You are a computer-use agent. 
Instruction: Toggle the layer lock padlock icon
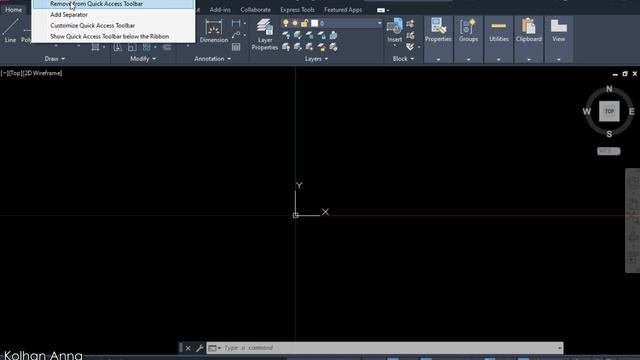(304, 23)
